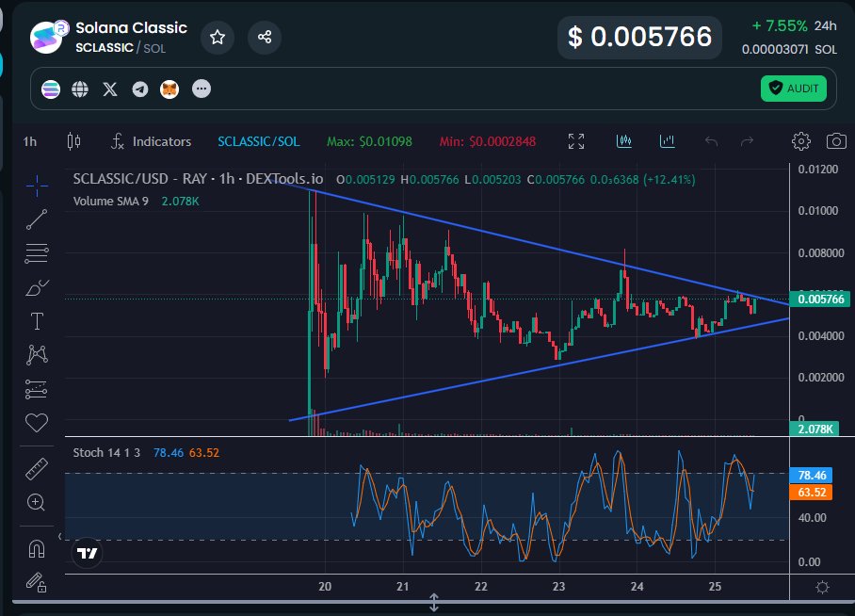
Task: Click the green AUDIT button
Action: point(794,89)
